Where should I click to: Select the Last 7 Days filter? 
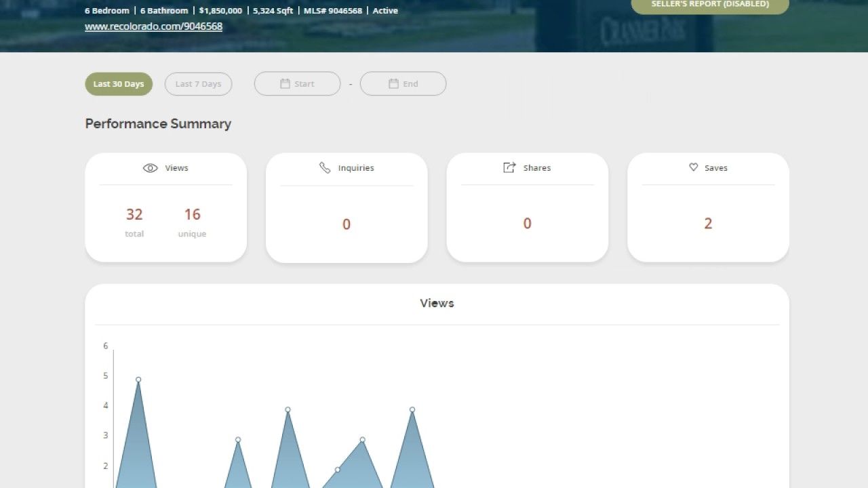coord(198,84)
